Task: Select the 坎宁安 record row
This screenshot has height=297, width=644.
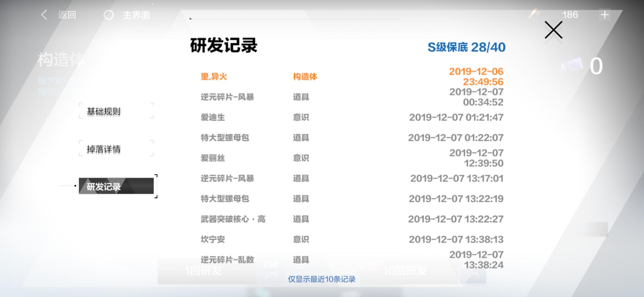Action: point(352,239)
